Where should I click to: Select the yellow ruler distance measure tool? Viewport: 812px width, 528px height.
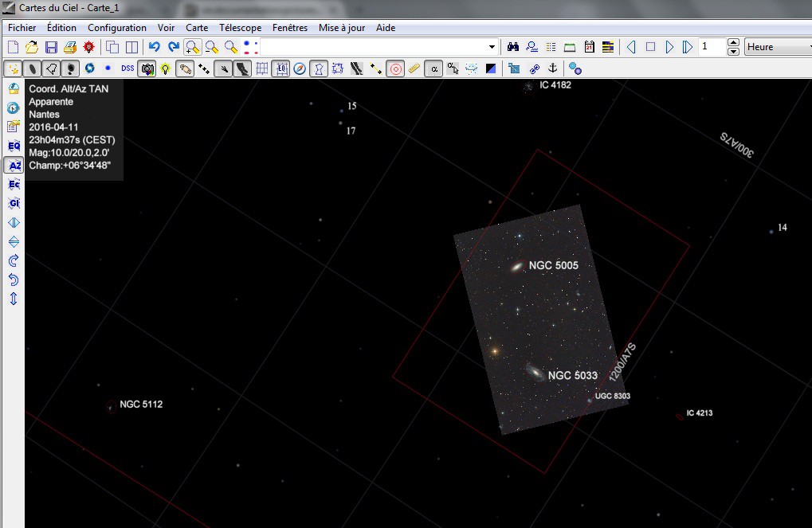point(414,68)
